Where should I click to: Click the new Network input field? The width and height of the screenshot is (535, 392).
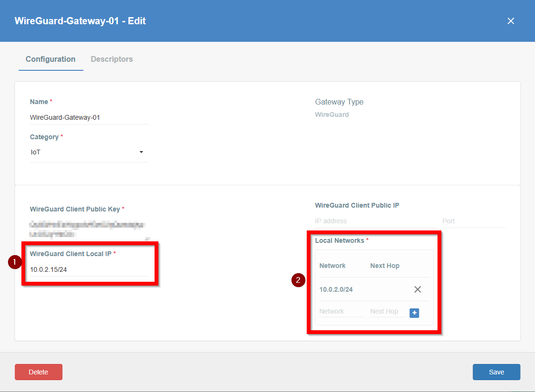coord(341,312)
